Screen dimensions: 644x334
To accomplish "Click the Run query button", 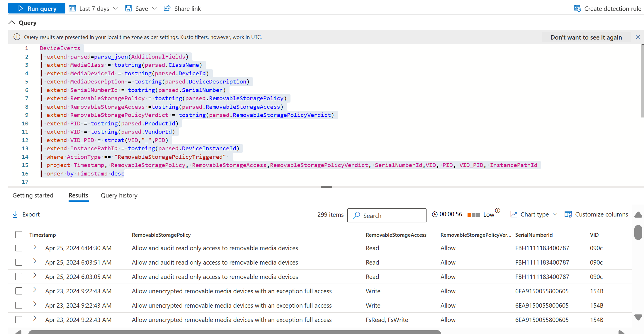I will (x=37, y=8).
